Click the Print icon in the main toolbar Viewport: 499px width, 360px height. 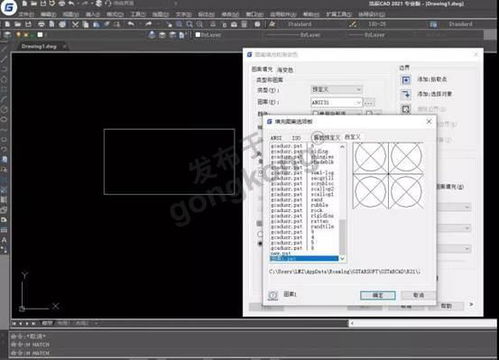tap(41, 24)
